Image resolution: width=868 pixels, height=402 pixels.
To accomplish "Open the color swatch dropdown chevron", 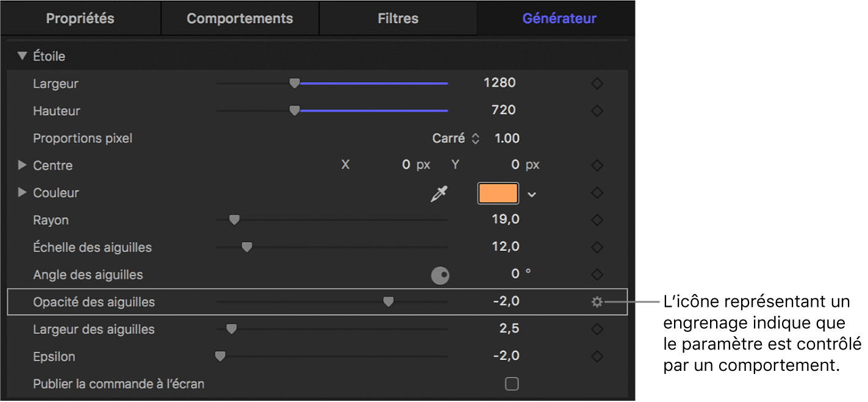I will coord(532,194).
